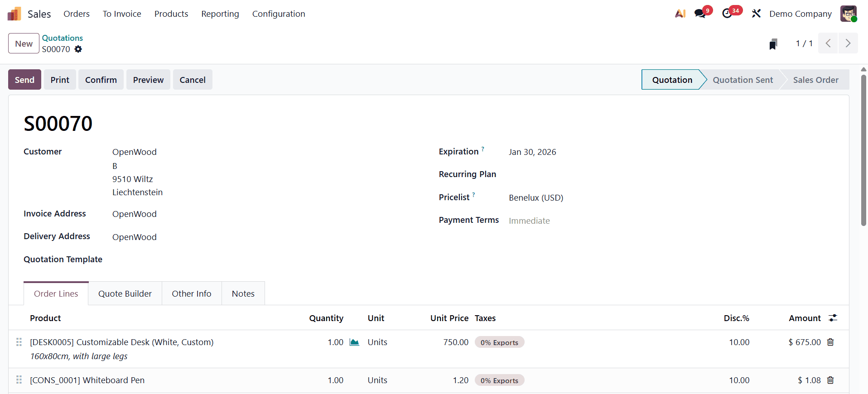This screenshot has width=868, height=394.
Task: Sort by the Product column header
Action: pos(45,318)
